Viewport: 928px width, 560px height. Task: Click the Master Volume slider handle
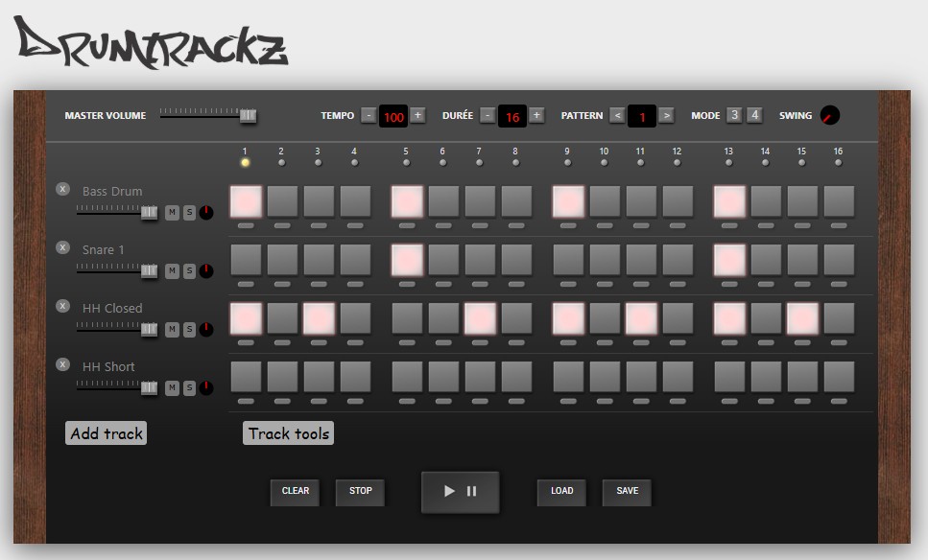pyautogui.click(x=248, y=115)
